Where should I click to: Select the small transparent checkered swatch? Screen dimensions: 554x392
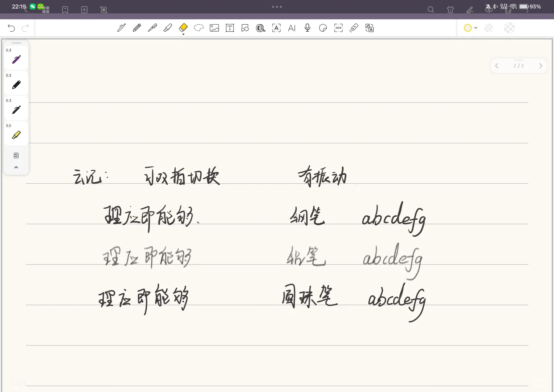pos(489,28)
